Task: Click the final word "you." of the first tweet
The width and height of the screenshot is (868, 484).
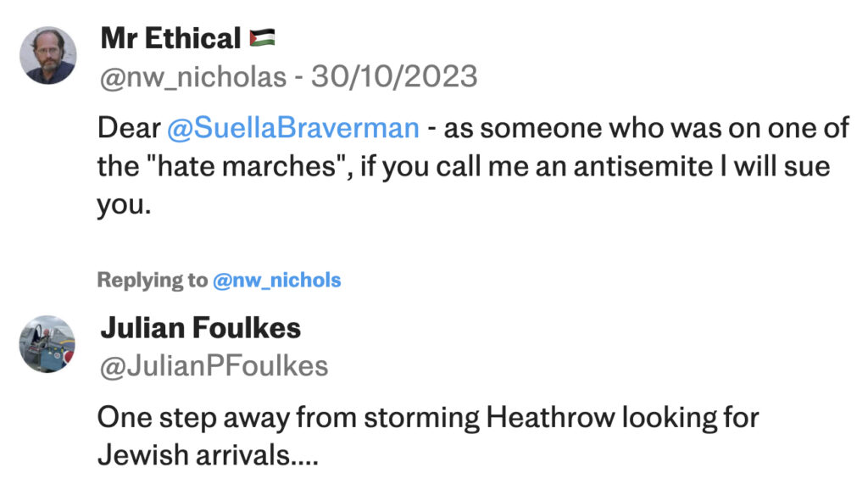Action: coord(123,204)
